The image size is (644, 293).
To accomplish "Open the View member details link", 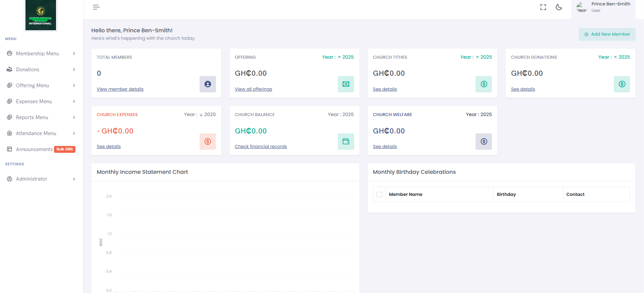I will pos(120,89).
